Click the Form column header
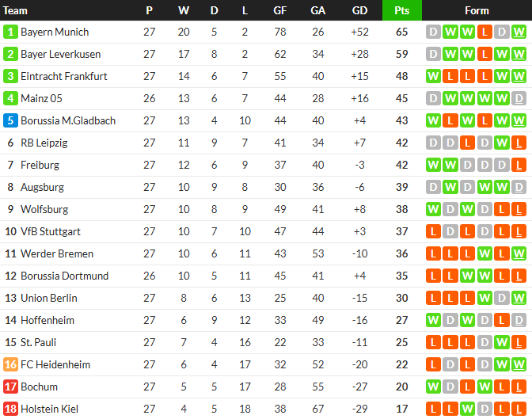Screen dimensions: 532x419 477,10
